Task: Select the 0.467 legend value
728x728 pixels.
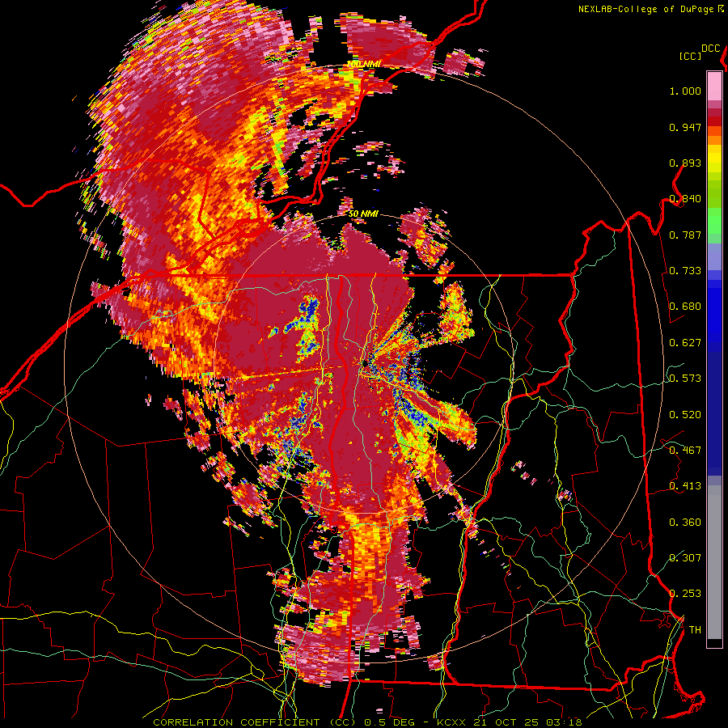Action: click(x=685, y=450)
